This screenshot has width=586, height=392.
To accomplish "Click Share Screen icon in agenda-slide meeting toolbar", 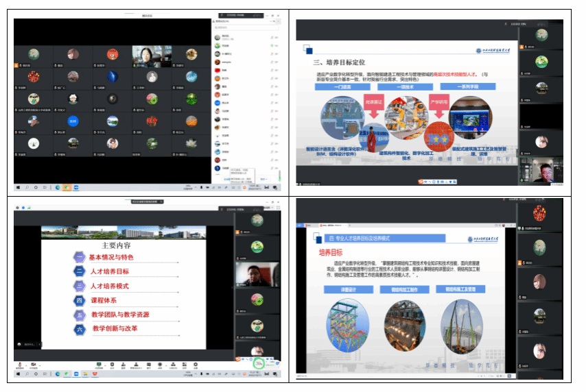I will [x=99, y=365].
